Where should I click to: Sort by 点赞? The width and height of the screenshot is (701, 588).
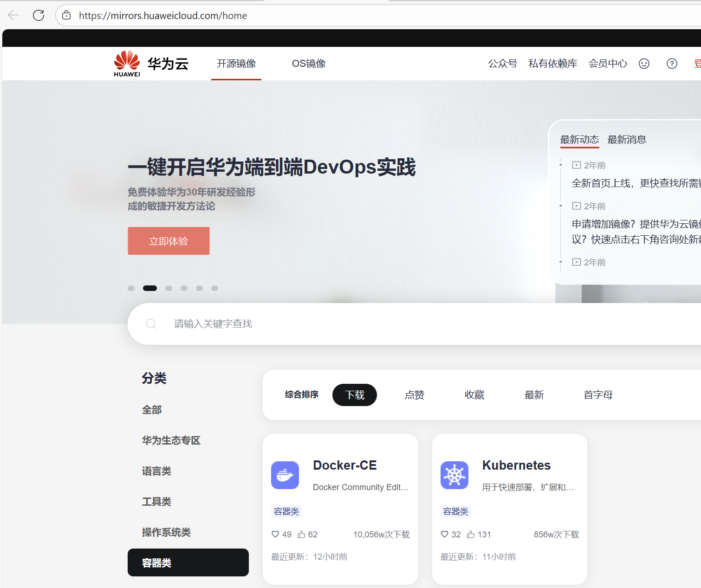click(415, 395)
